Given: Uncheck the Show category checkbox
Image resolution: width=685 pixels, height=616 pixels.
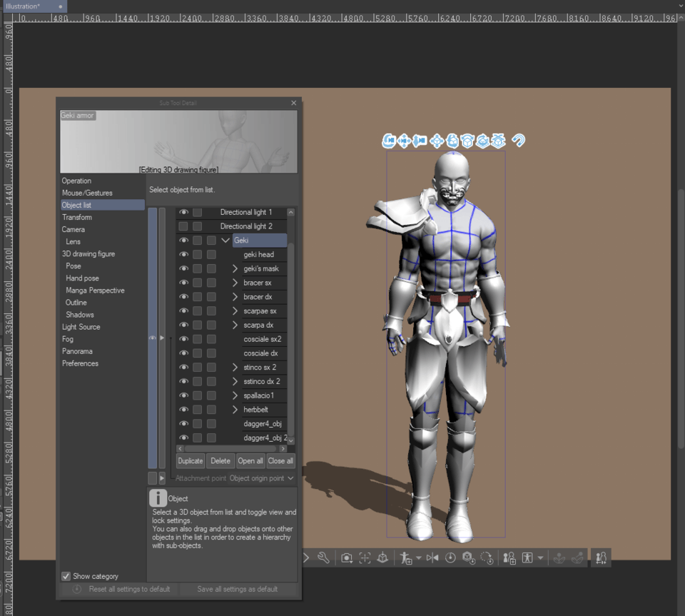Looking at the screenshot, I should (66, 576).
